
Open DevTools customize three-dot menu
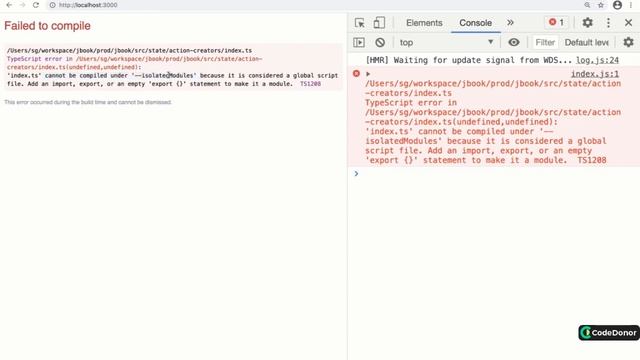pyautogui.click(x=608, y=23)
